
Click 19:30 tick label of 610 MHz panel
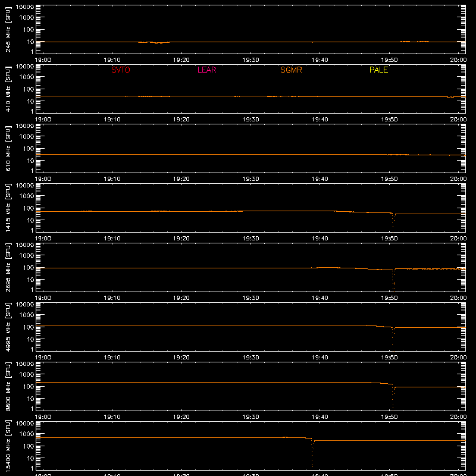[250, 179]
